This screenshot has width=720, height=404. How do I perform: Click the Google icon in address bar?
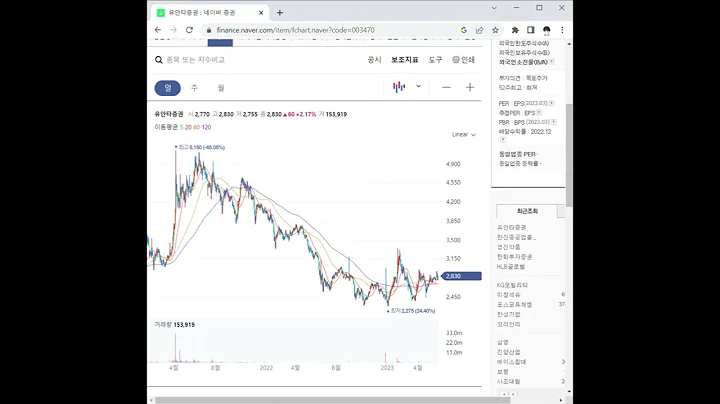[x=464, y=30]
